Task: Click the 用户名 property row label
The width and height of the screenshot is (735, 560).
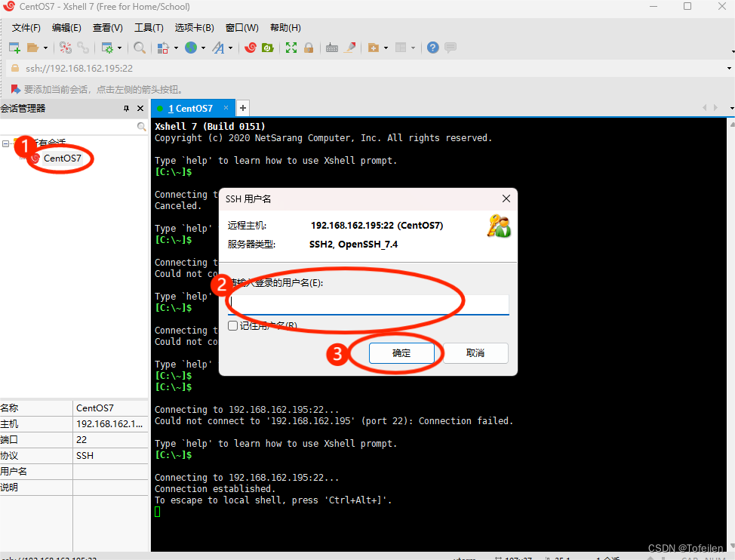Action: pyautogui.click(x=14, y=472)
